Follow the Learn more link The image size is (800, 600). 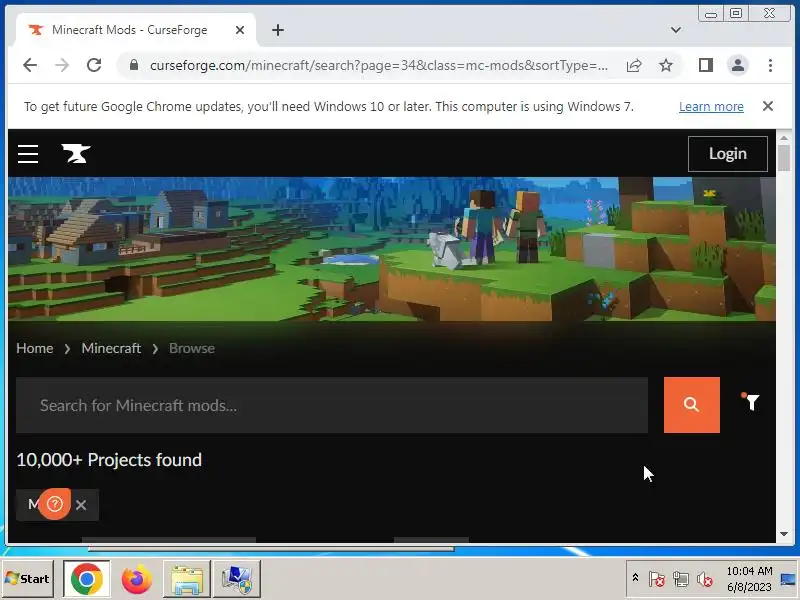pyautogui.click(x=711, y=107)
